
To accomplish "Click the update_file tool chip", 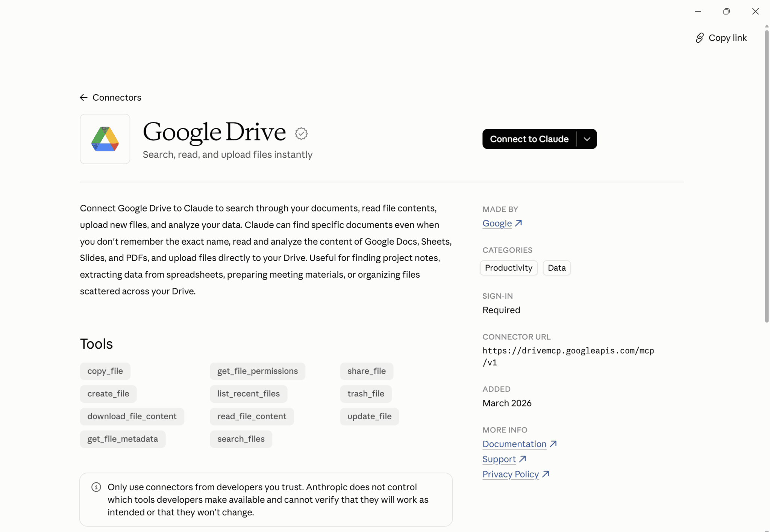I will click(x=370, y=416).
